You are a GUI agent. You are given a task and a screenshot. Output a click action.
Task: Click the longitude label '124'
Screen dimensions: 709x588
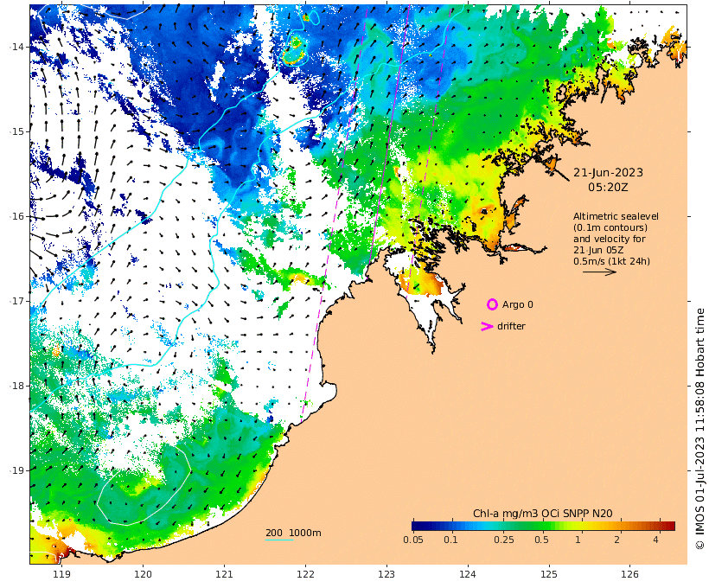point(468,574)
